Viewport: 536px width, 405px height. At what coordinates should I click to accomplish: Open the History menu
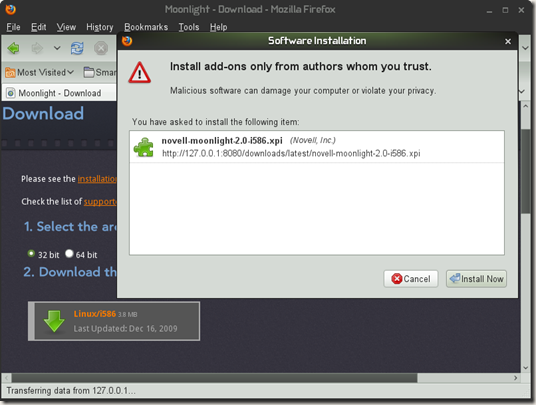tap(99, 27)
